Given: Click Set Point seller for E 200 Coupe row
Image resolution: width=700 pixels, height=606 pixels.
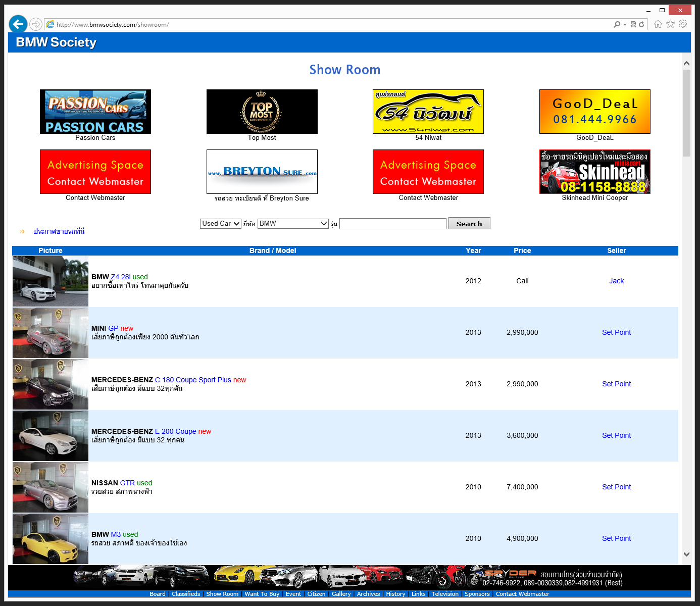Looking at the screenshot, I should pos(616,435).
